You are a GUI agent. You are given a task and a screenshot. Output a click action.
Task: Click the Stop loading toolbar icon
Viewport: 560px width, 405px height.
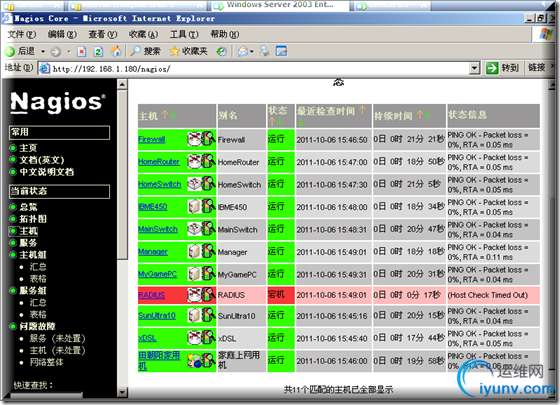[81, 52]
